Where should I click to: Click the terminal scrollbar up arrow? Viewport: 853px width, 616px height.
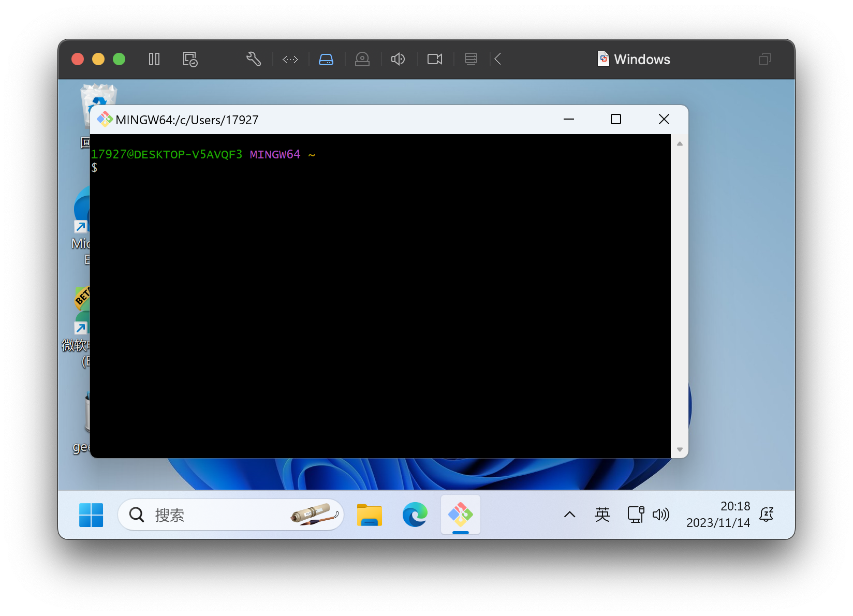(680, 144)
